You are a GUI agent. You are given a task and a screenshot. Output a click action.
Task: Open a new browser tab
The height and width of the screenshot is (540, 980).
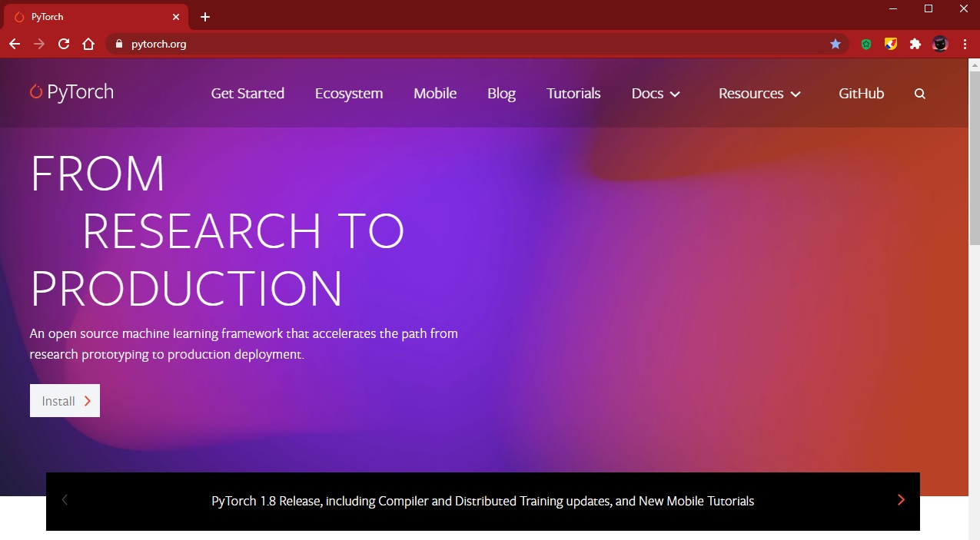pos(205,17)
